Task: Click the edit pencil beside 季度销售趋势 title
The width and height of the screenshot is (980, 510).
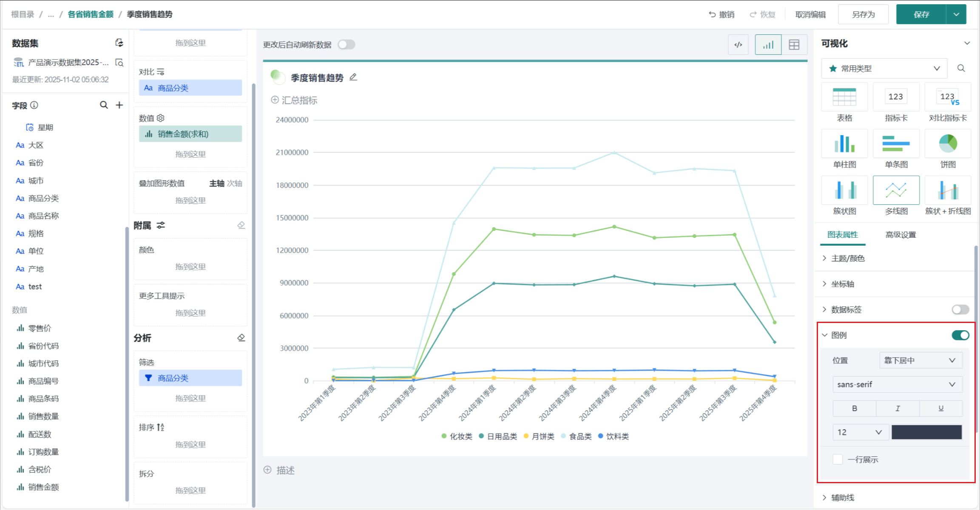Action: (x=353, y=77)
